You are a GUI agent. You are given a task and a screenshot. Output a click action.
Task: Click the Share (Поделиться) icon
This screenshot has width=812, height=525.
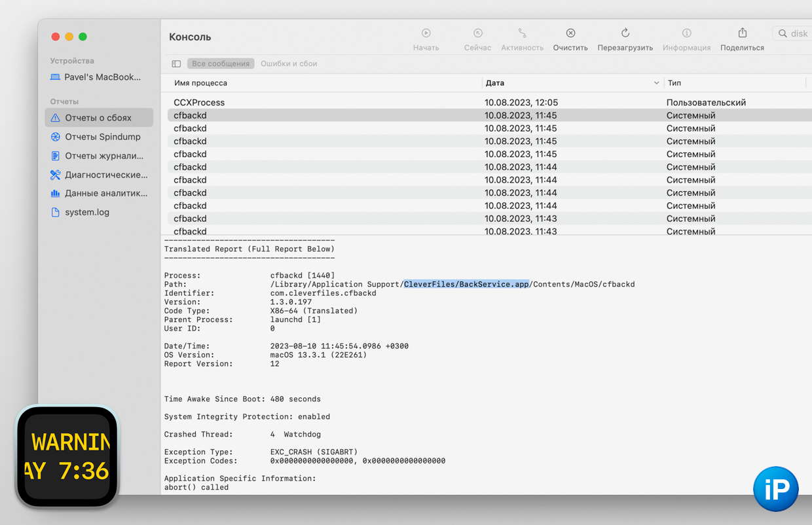coord(742,33)
